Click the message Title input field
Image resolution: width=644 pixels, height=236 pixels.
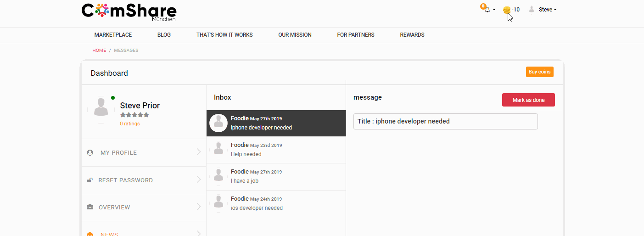pyautogui.click(x=445, y=122)
